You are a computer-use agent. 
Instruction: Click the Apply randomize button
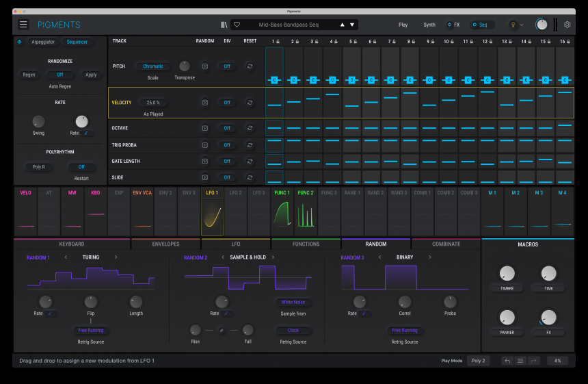[91, 75]
